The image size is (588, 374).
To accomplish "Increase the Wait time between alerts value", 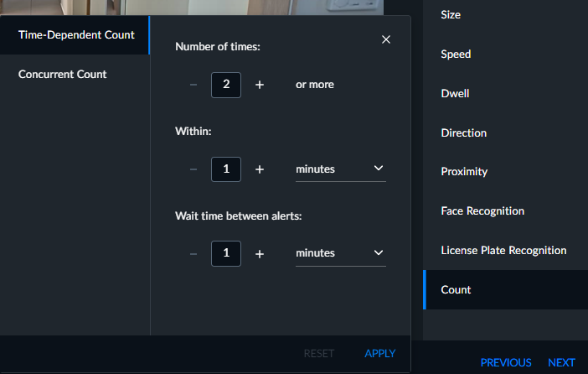I will [x=260, y=254].
